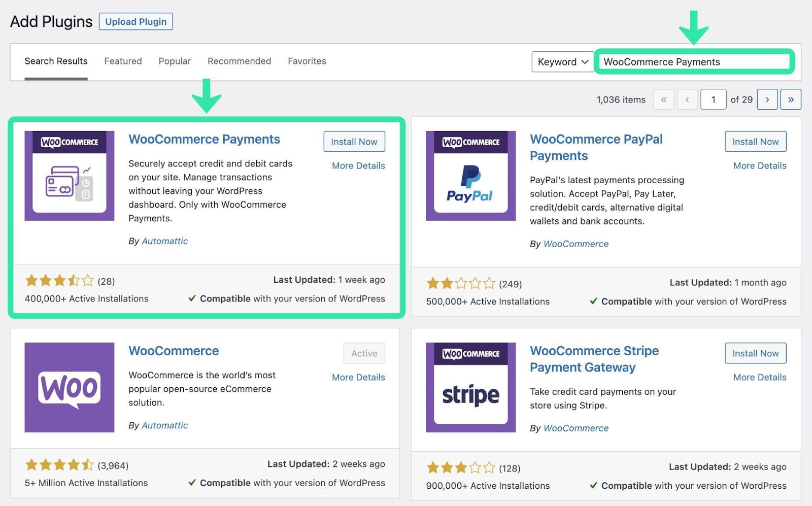Screen dimensions: 812x506
Task: Click the Active button for WooCommerce
Action: click(364, 353)
